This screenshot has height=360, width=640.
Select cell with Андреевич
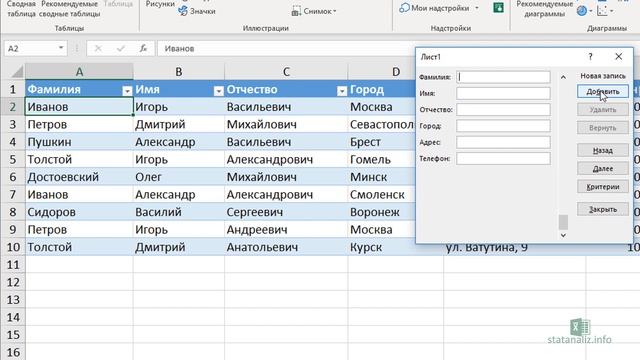(286, 229)
